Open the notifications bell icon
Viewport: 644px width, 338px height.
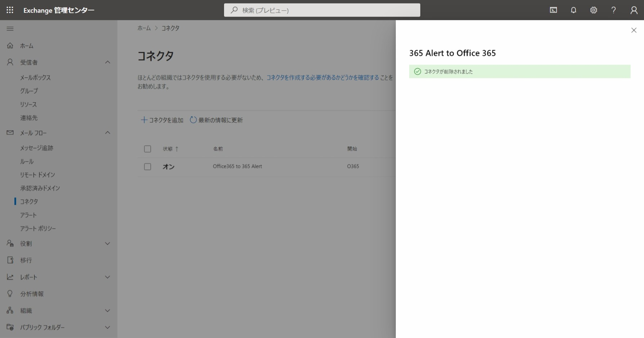(573, 10)
